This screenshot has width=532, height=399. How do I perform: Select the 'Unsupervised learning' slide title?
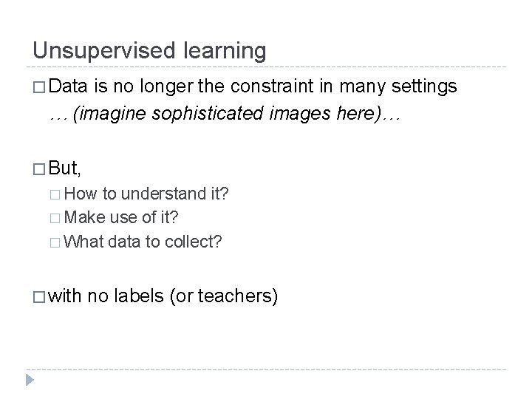(149, 50)
